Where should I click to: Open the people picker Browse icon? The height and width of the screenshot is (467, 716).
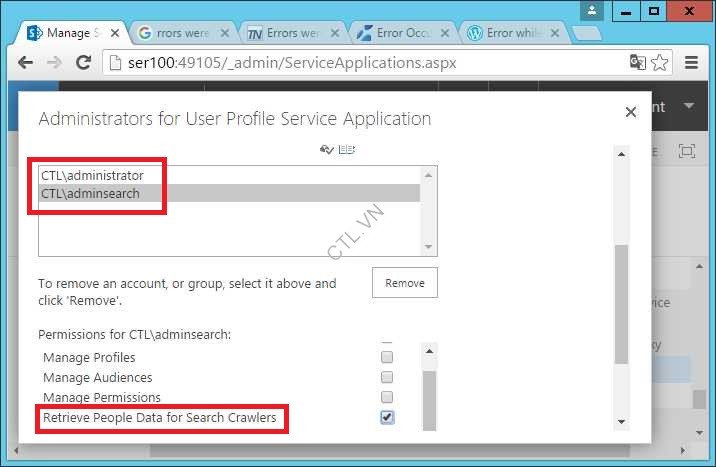(346, 150)
